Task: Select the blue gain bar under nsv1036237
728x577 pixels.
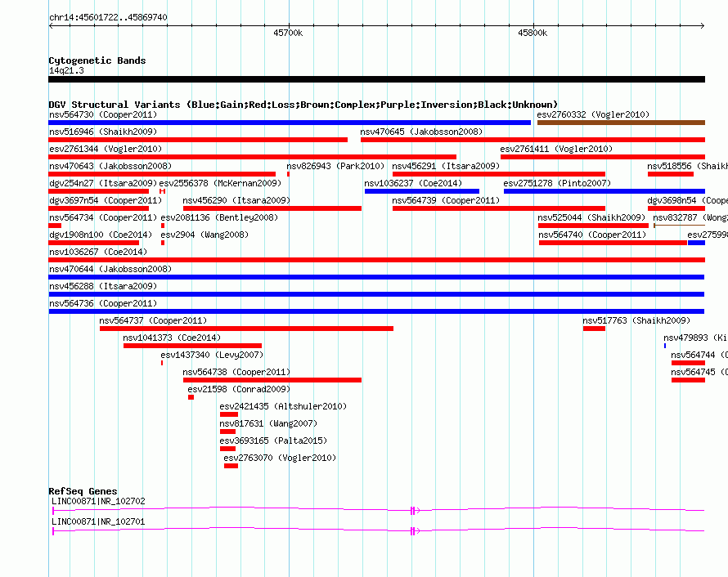Action: point(422,191)
